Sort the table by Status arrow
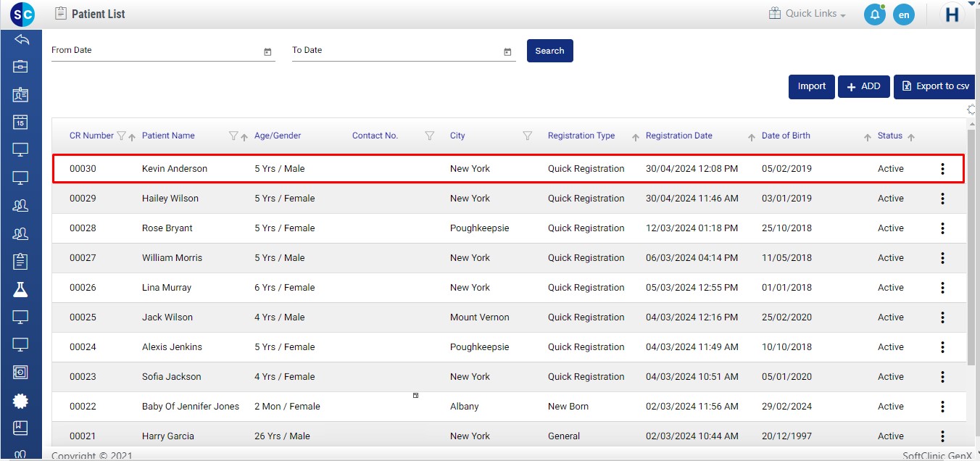The width and height of the screenshot is (980, 461). [x=911, y=137]
